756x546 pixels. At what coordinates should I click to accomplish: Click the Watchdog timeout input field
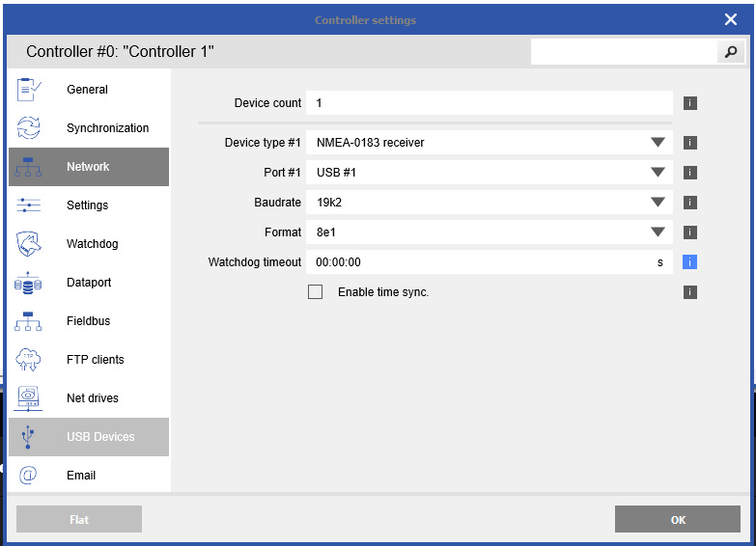(483, 262)
